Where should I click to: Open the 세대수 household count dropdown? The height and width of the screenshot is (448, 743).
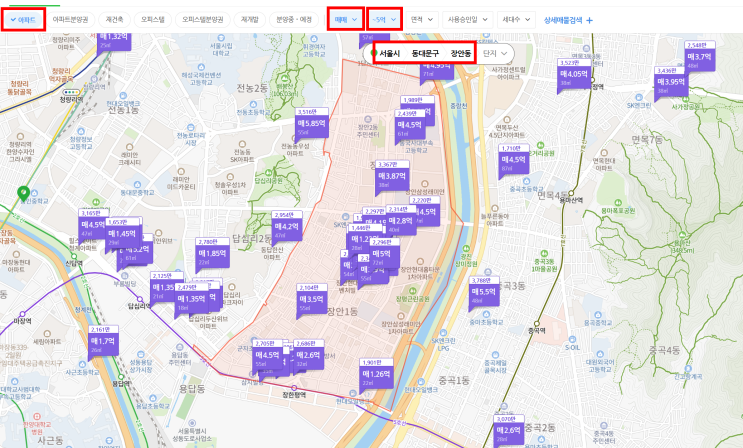(x=516, y=20)
